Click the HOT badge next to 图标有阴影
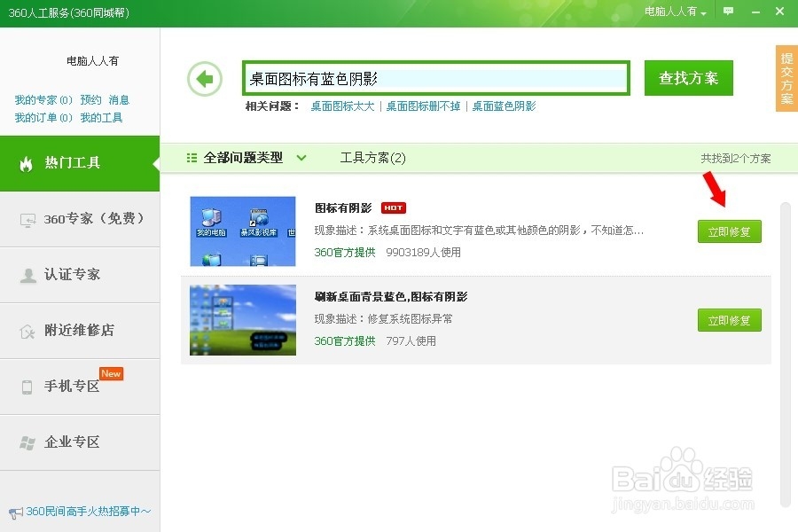Viewport: 798px width, 532px height. [x=394, y=207]
